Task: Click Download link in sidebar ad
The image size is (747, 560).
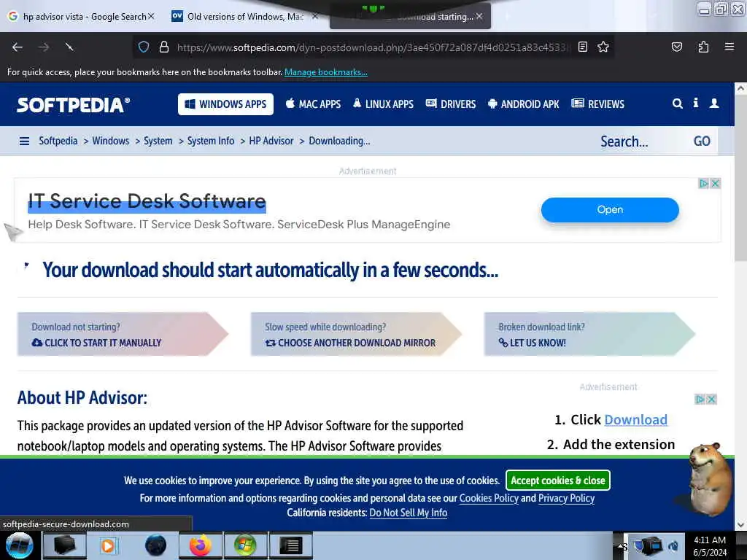Action: 635,419
